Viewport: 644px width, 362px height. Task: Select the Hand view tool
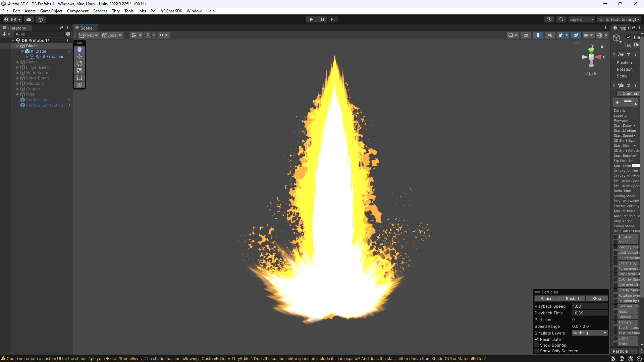click(x=79, y=50)
